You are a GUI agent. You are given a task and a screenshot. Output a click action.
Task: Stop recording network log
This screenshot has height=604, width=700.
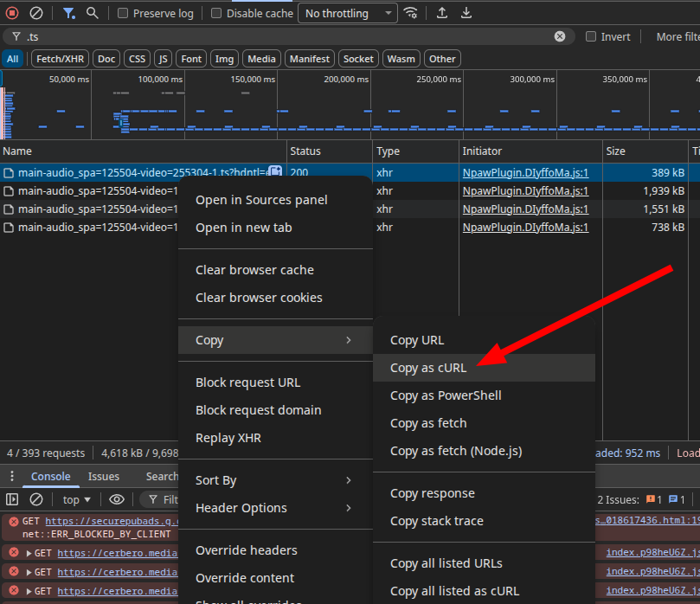(x=12, y=13)
